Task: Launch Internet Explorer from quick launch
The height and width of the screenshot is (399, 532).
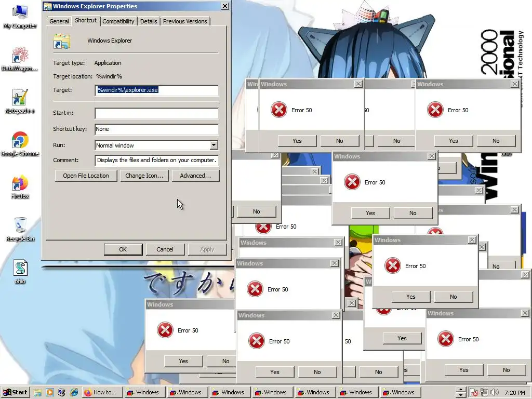Action: point(74,393)
